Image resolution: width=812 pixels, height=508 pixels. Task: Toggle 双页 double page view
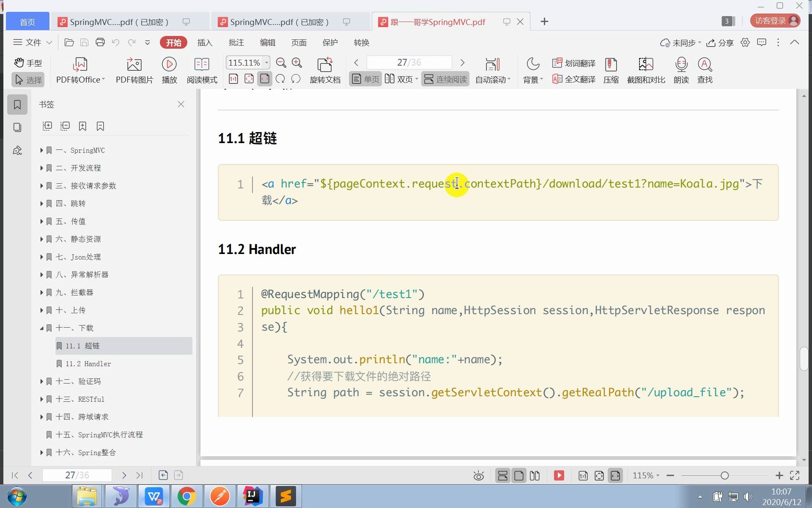401,79
